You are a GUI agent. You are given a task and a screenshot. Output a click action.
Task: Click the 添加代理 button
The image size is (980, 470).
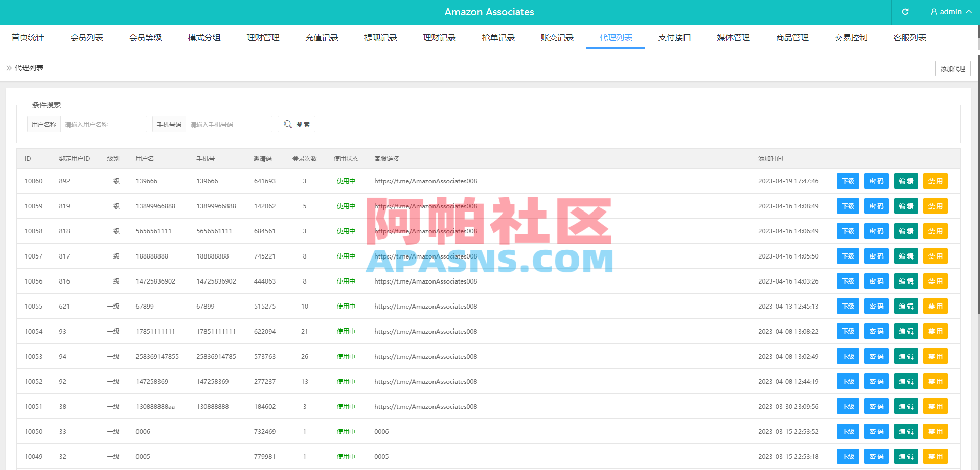click(x=952, y=68)
